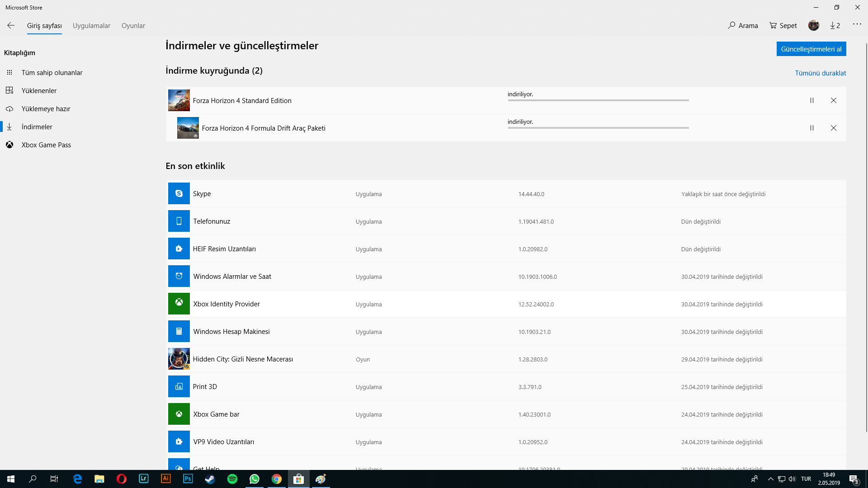
Task: Open Illustrator from taskbar
Action: click(166, 479)
